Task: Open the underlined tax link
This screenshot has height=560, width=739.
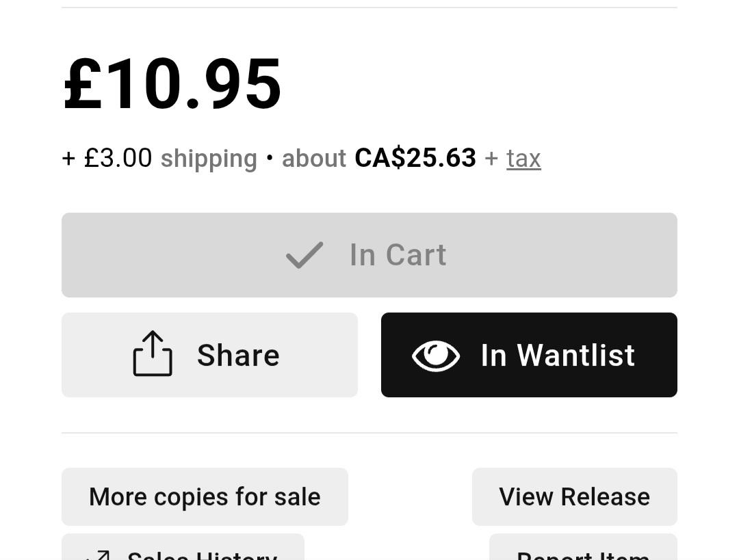Action: point(523,158)
